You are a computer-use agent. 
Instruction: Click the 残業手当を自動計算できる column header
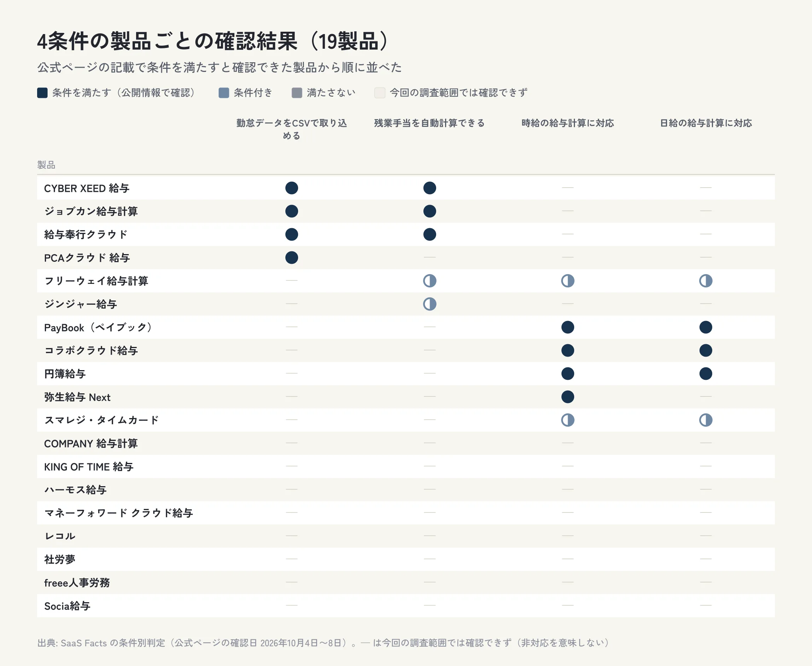point(430,123)
